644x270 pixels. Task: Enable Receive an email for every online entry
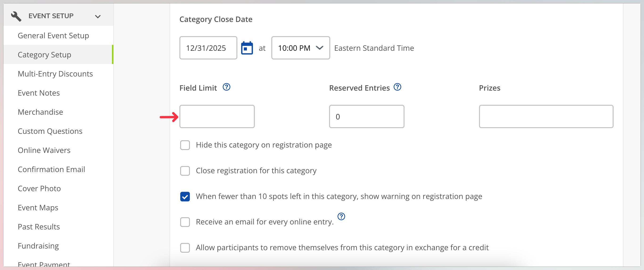pos(185,222)
